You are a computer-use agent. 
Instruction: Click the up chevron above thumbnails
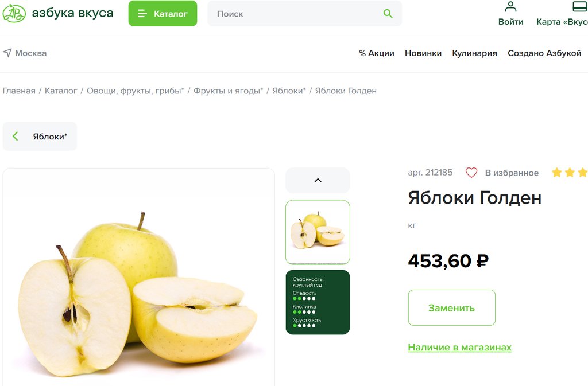click(x=318, y=181)
